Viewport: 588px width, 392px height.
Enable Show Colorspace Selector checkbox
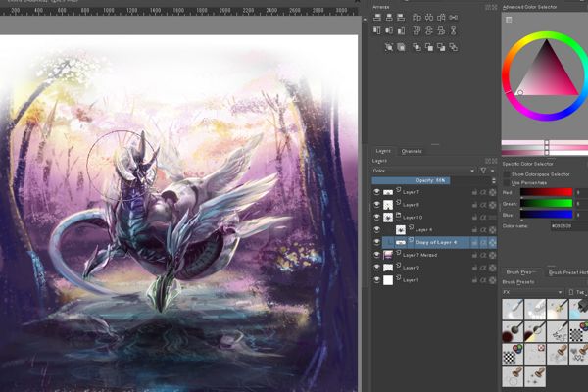[507, 174]
